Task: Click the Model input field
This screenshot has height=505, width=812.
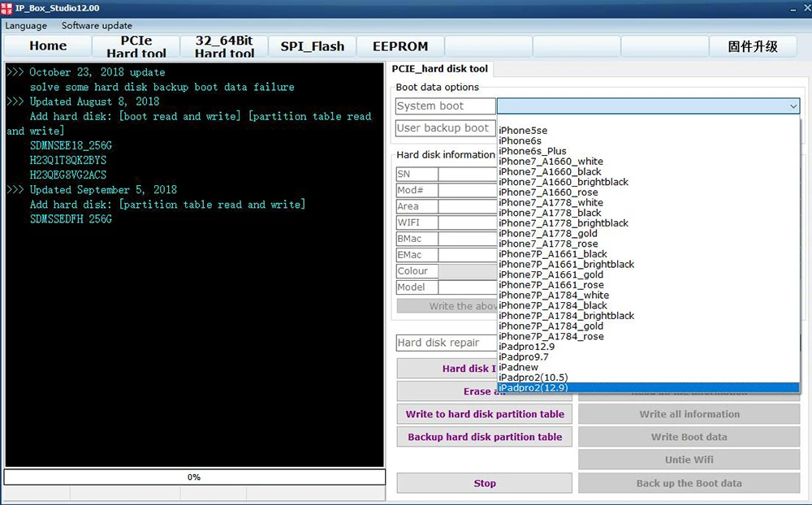Action: coord(468,287)
